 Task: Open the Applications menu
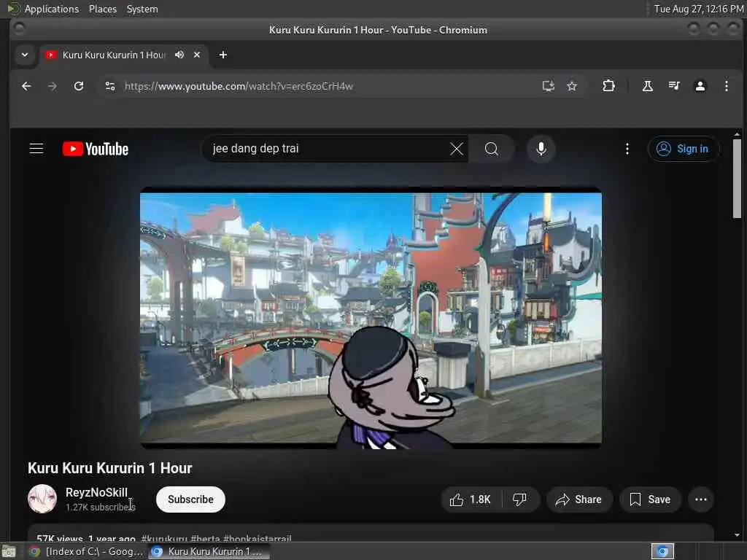point(52,9)
